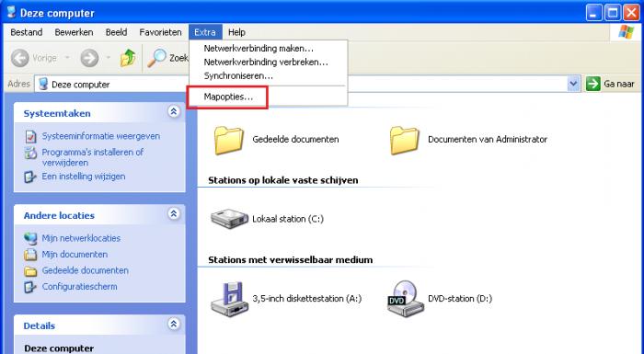Click the Mijn netwerklocaties globe icon

point(30,238)
